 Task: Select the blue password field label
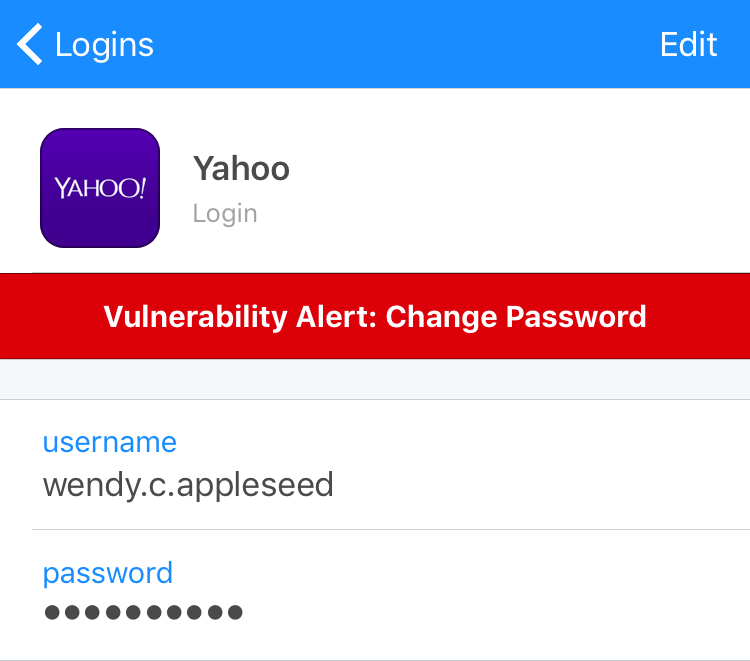pyautogui.click(x=108, y=573)
